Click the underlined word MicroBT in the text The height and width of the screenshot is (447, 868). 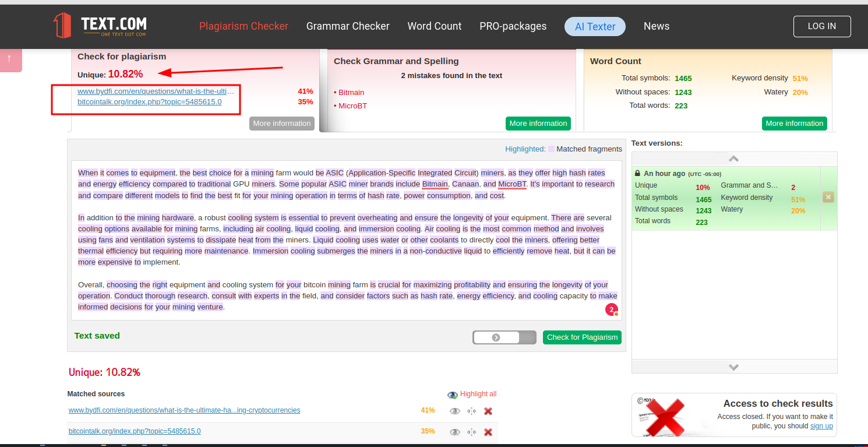(512, 184)
